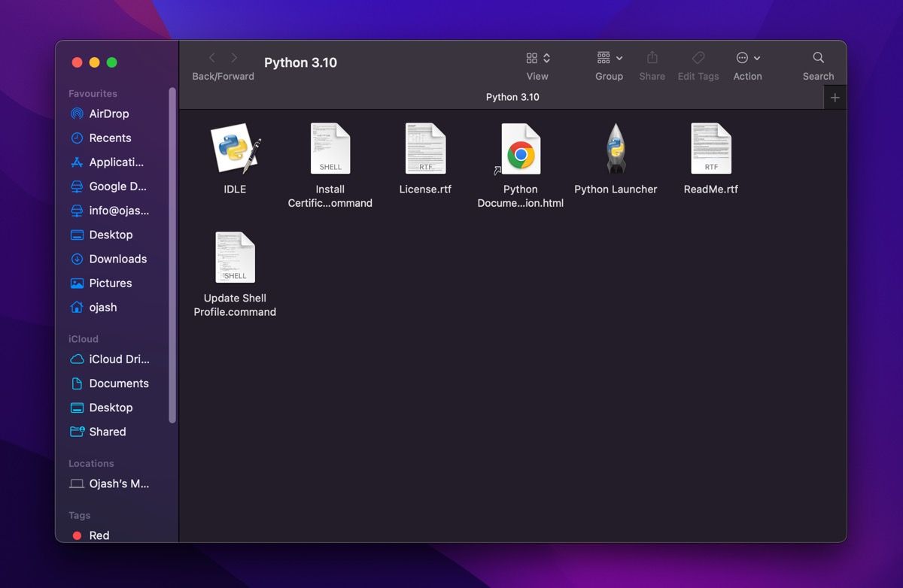Select the Install Certificates.command script icon

330,147
